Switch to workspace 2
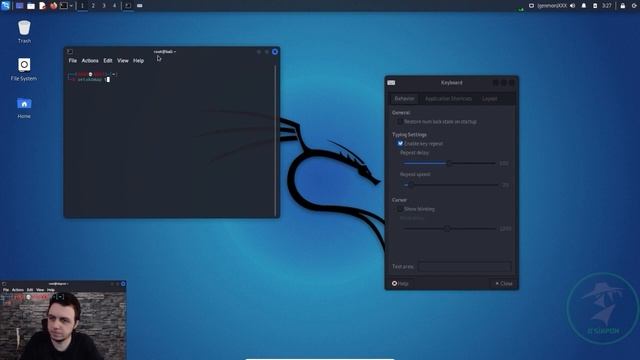Image resolution: width=640 pixels, height=360 pixels. pos(93,6)
